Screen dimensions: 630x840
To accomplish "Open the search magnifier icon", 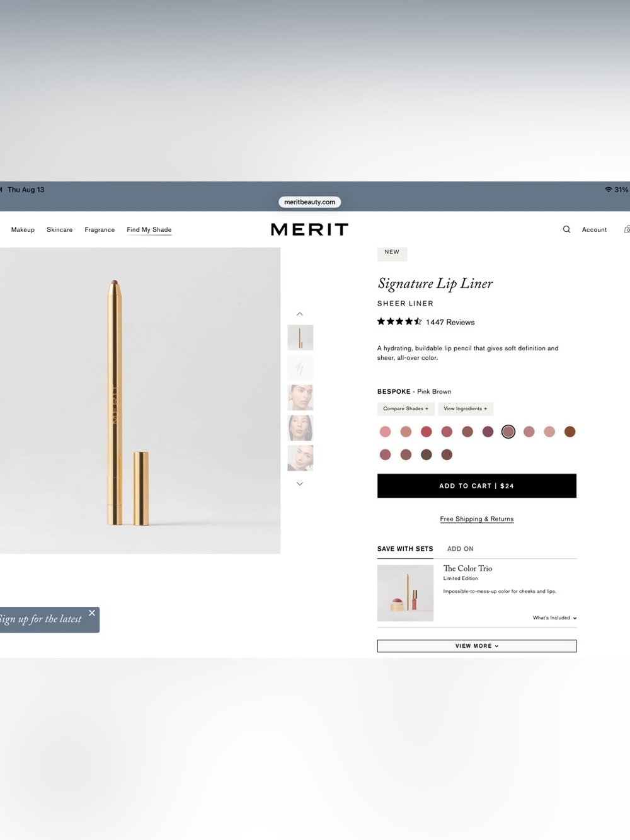I will point(566,229).
